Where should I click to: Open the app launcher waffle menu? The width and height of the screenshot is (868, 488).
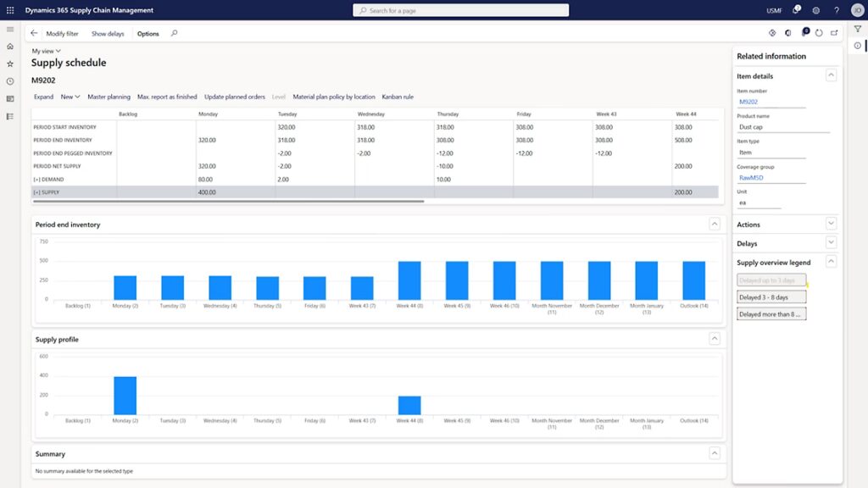[10, 10]
